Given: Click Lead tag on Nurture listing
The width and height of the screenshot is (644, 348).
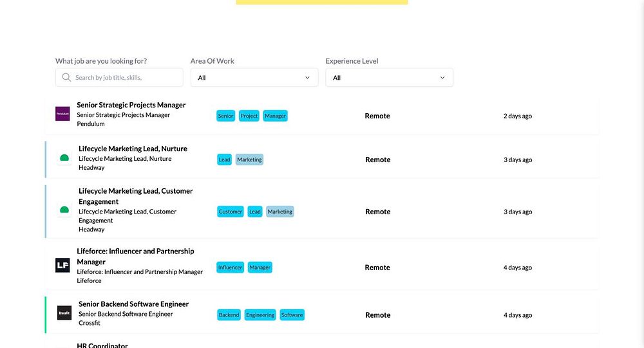Looking at the screenshot, I should pos(224,160).
